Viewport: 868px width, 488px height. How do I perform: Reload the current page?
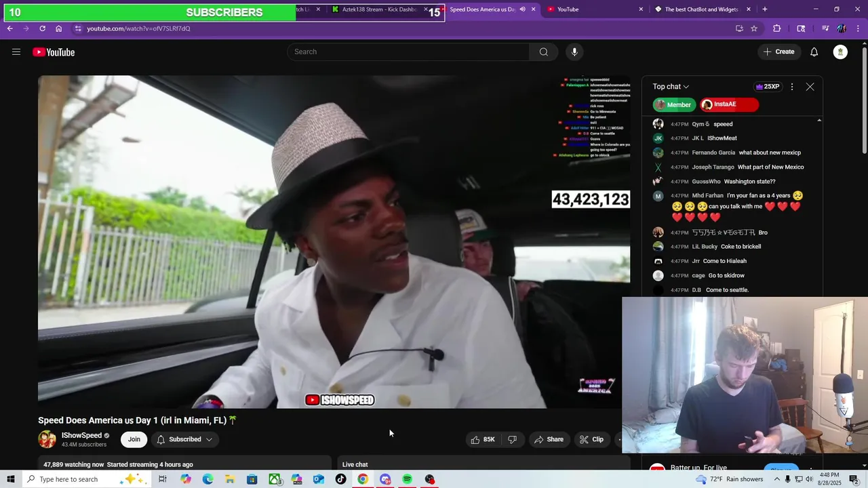[42, 28]
